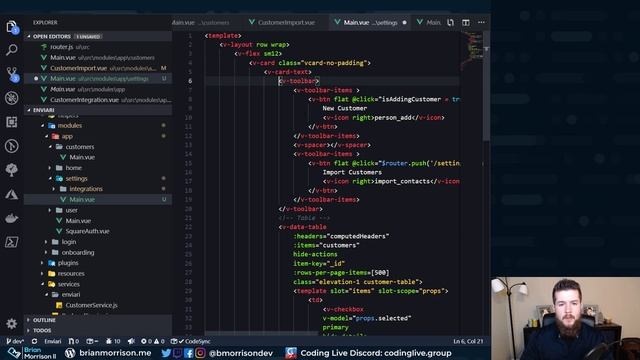This screenshot has height=360, width=640.
Task: Click the bug count 10 in status bar
Action: 113,341
